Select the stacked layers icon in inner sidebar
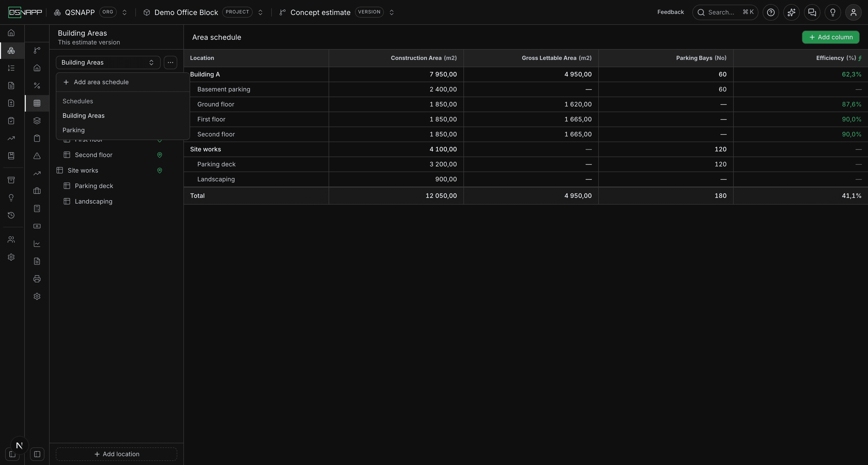Screen dimensions: 868x465 pos(37,121)
